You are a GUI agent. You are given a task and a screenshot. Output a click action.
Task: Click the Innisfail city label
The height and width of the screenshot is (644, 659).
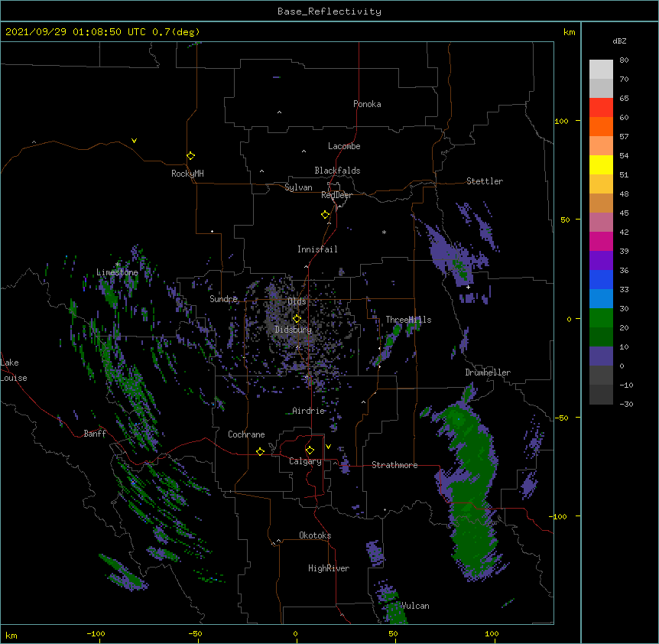(317, 249)
